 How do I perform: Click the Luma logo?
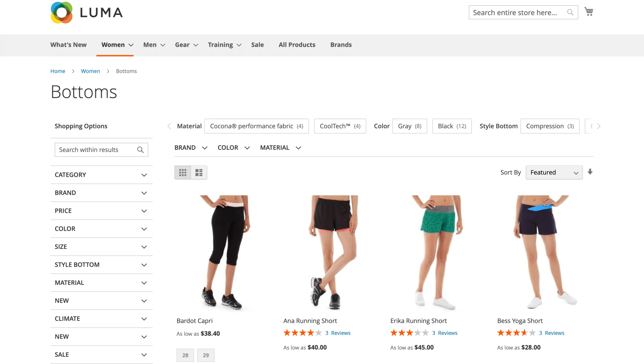pos(86,13)
